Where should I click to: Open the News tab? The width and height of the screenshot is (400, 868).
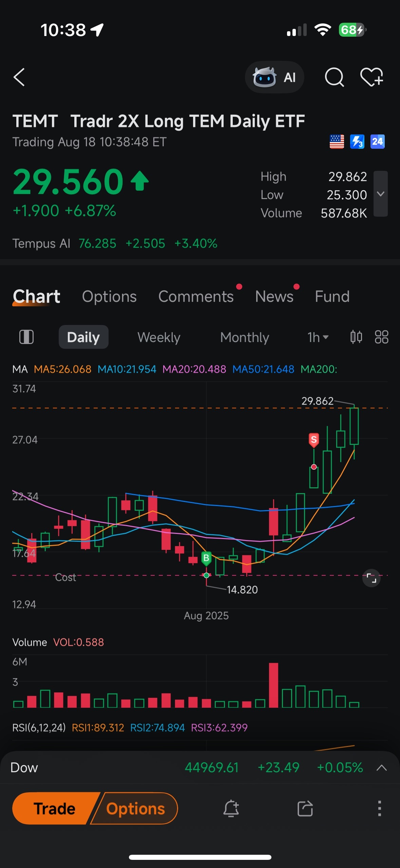point(274,296)
